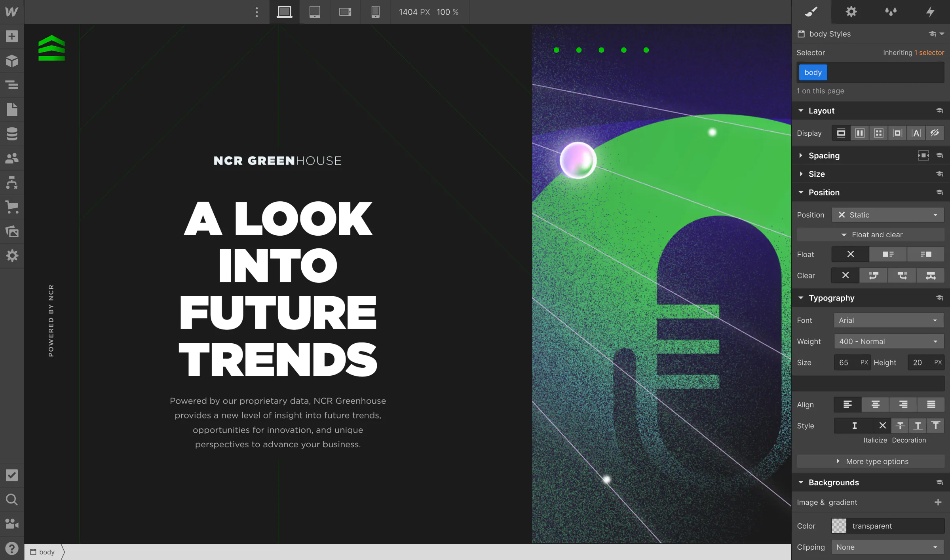The width and height of the screenshot is (950, 560).
Task: Open the Assets panel icon
Action: 12,231
